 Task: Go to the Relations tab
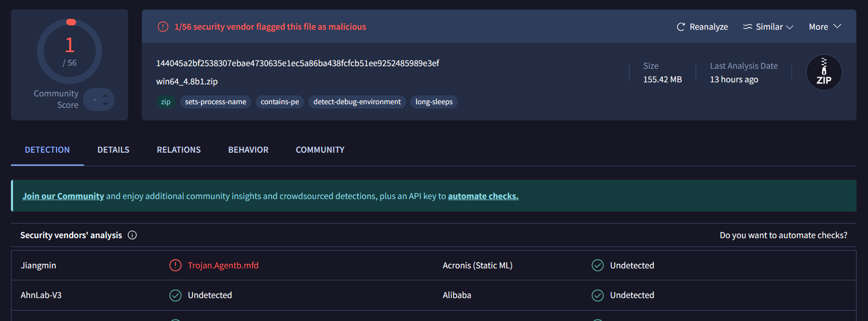click(x=179, y=150)
